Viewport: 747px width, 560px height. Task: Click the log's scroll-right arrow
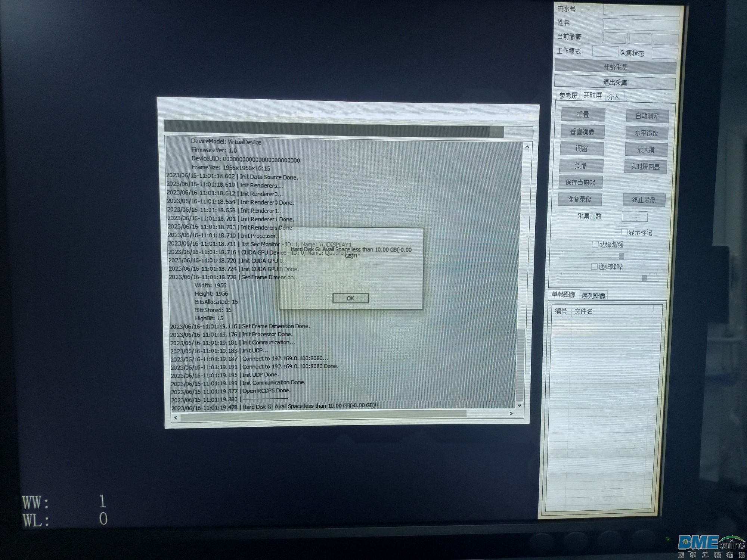pos(511,413)
